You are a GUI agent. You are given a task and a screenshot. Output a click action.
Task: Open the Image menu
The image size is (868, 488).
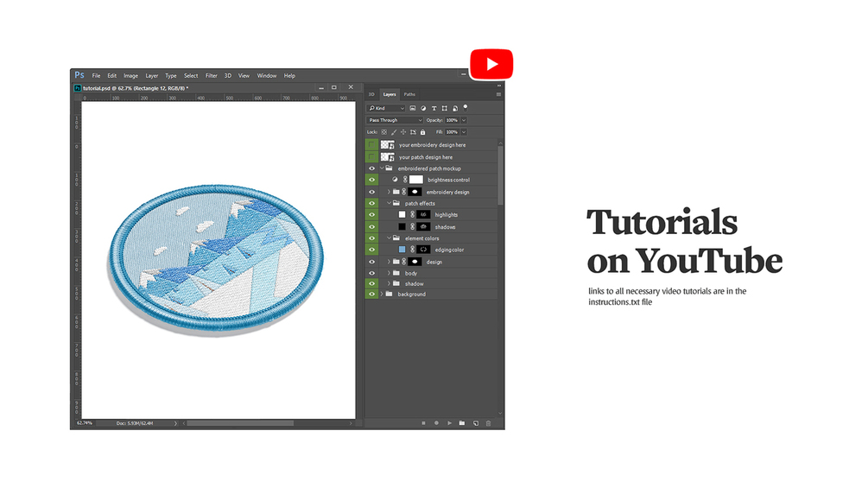130,76
